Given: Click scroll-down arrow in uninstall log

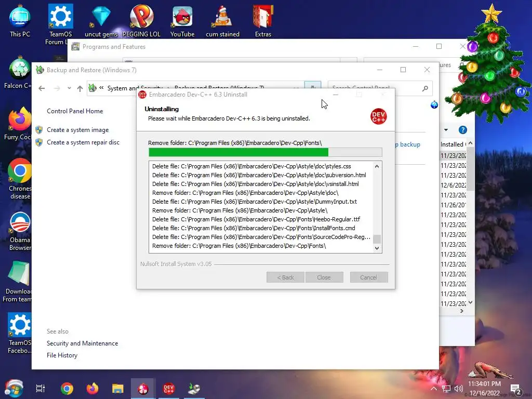Looking at the screenshot, I should coord(377,248).
